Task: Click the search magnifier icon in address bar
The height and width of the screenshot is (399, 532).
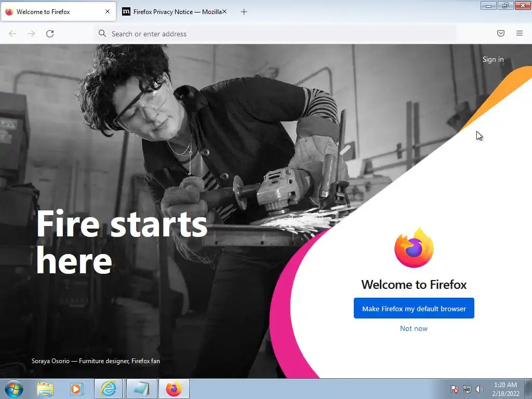Action: (102, 33)
